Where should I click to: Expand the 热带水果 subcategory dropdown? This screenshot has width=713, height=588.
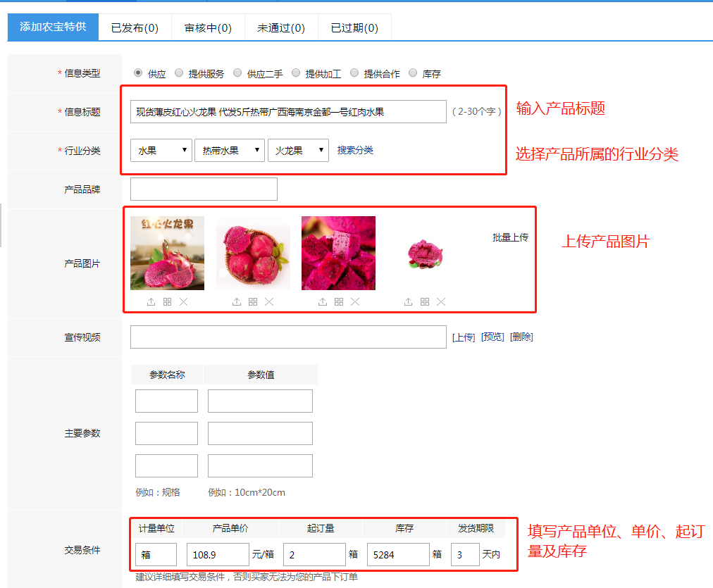[230, 150]
